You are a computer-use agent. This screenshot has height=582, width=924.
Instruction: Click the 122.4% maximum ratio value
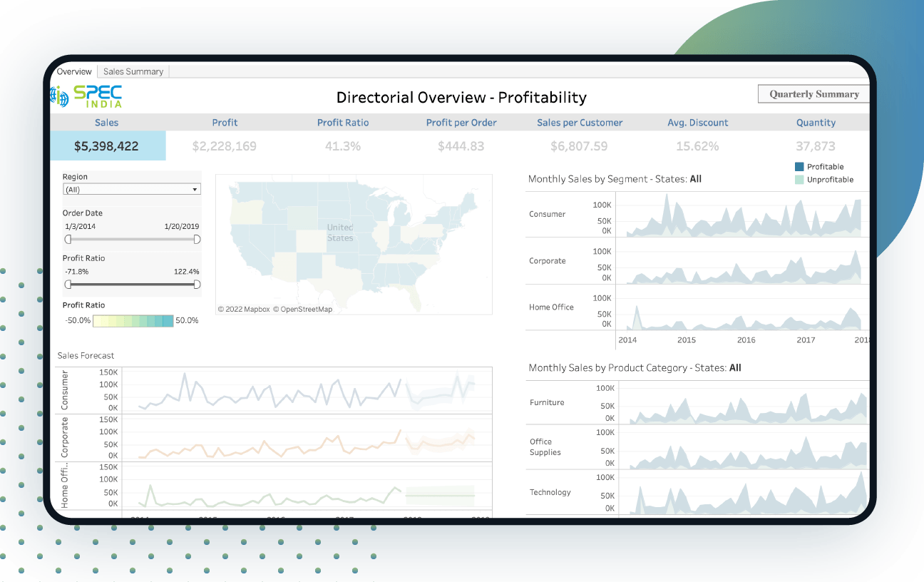point(187,272)
